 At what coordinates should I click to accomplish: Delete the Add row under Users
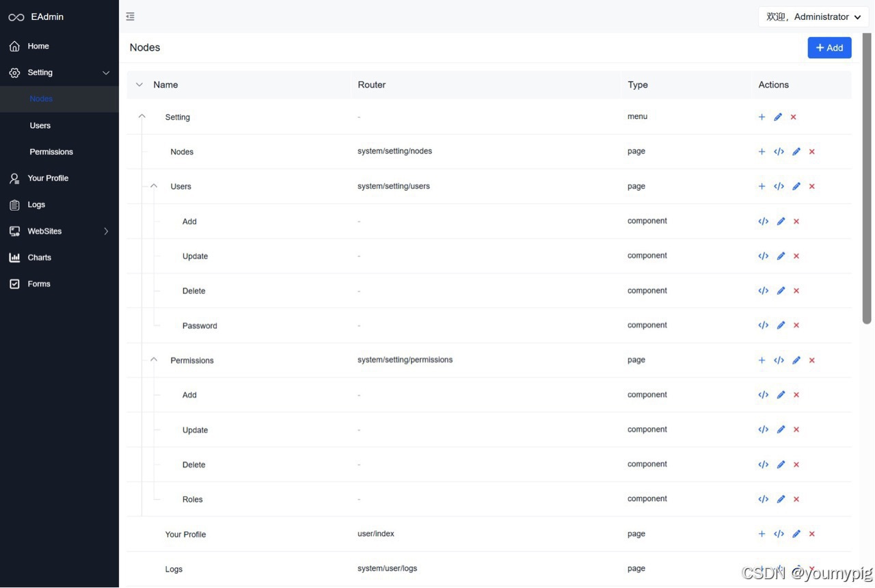[x=796, y=222]
